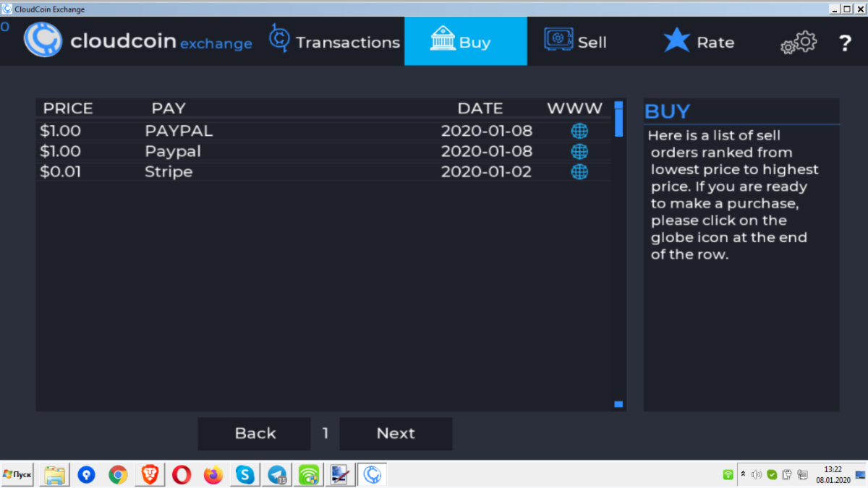Open settings via the gears icon

pyautogui.click(x=798, y=43)
